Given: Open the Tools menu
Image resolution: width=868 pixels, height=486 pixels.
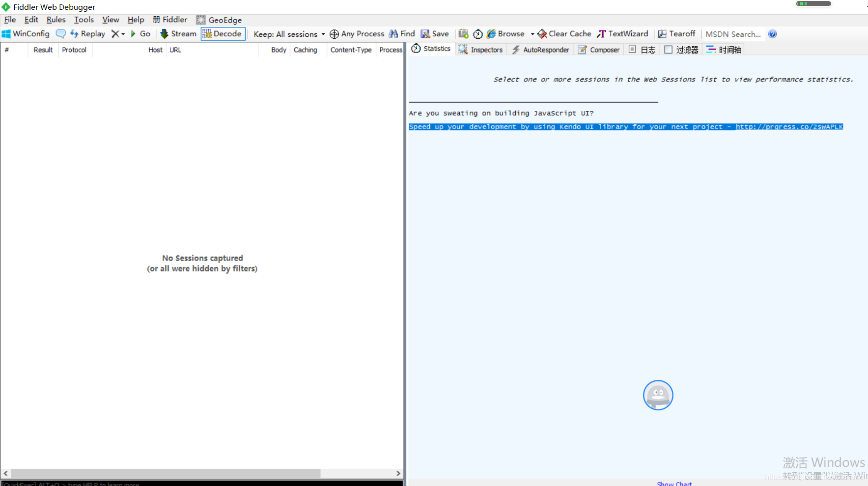Looking at the screenshot, I should coord(84,20).
